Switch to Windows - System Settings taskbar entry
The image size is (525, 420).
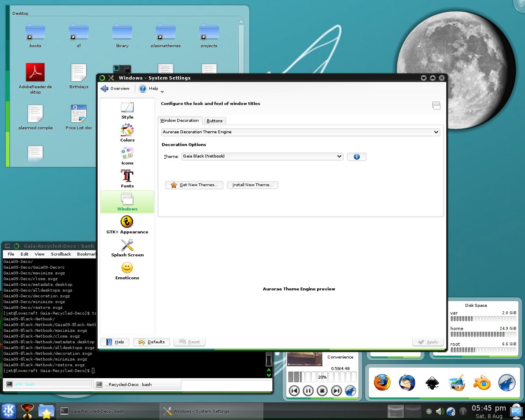(211, 411)
